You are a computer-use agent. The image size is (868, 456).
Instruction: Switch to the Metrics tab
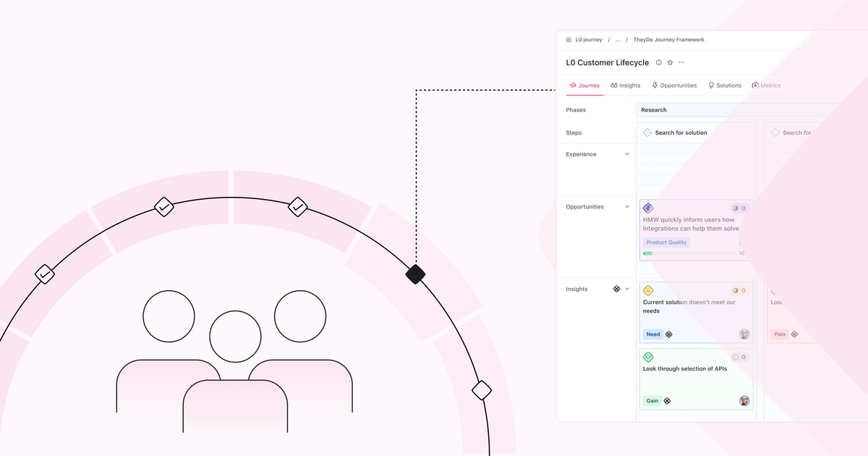[x=766, y=85]
